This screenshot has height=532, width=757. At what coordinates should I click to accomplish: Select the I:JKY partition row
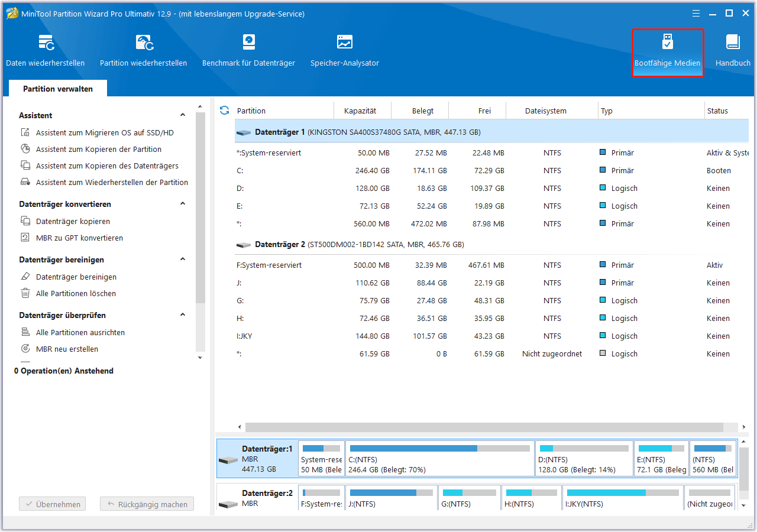point(492,336)
